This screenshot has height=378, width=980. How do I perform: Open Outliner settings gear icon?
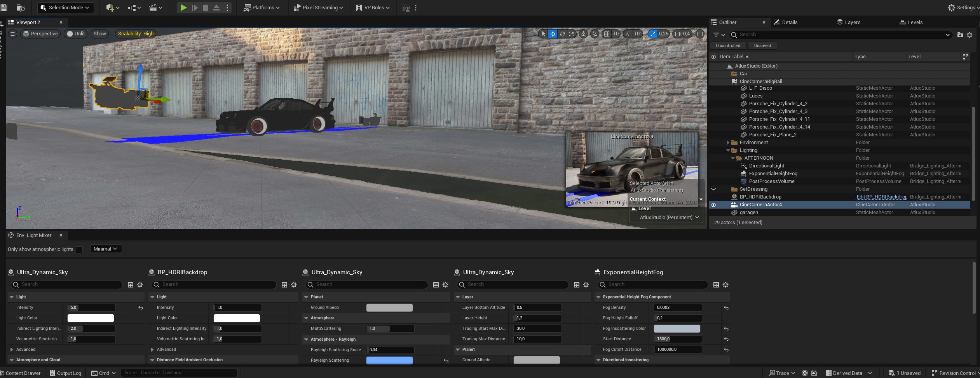click(970, 35)
